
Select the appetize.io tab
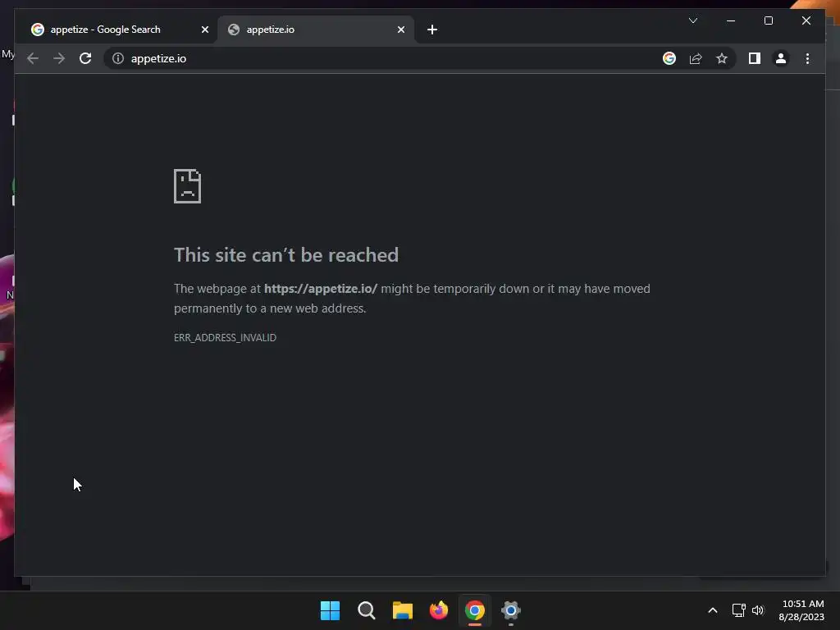[x=315, y=30]
